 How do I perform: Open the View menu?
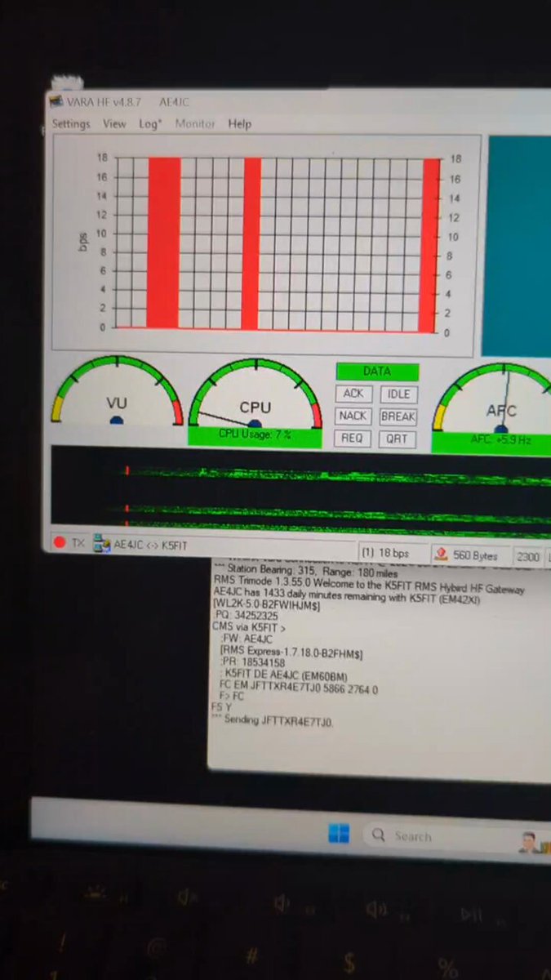click(114, 124)
